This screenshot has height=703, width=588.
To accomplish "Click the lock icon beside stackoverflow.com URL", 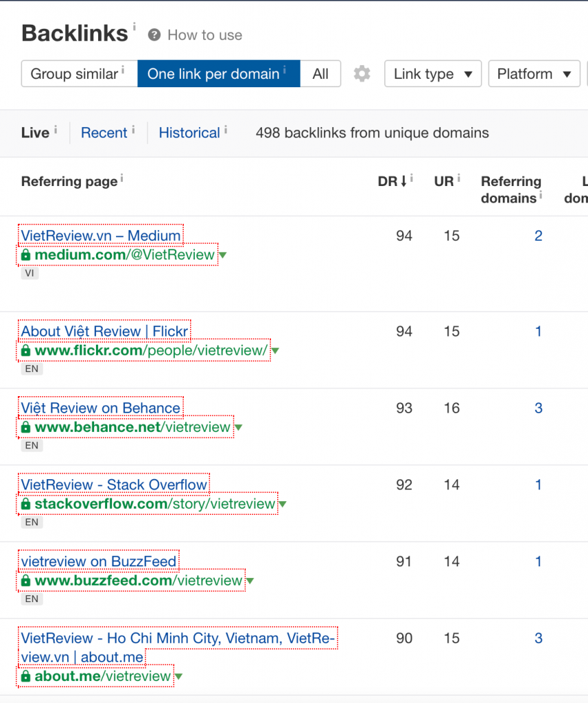I will (26, 504).
